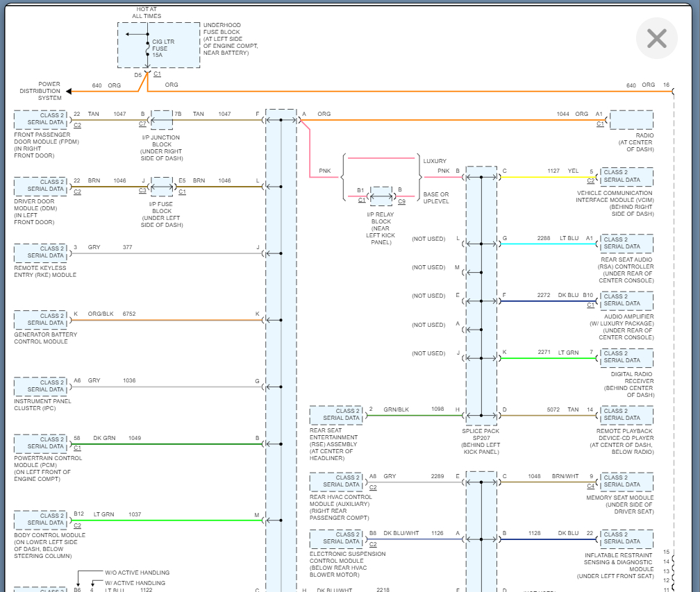Click the Body Control Module serial data box

[40, 520]
